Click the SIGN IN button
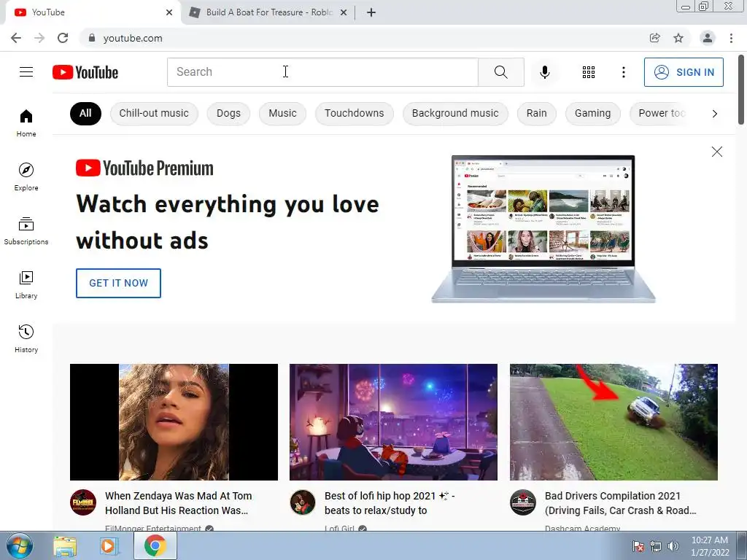Screen dimensions: 747x560 (684, 72)
